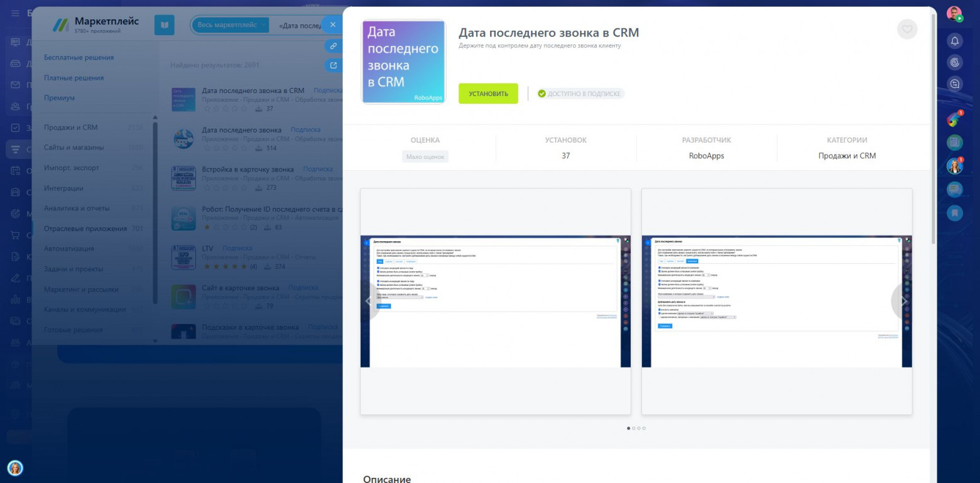Click RoboApps developer name

pyautogui.click(x=706, y=156)
